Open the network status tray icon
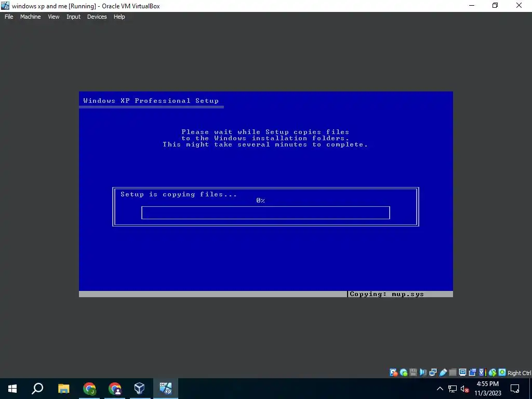The width and height of the screenshot is (532, 399). [453, 389]
